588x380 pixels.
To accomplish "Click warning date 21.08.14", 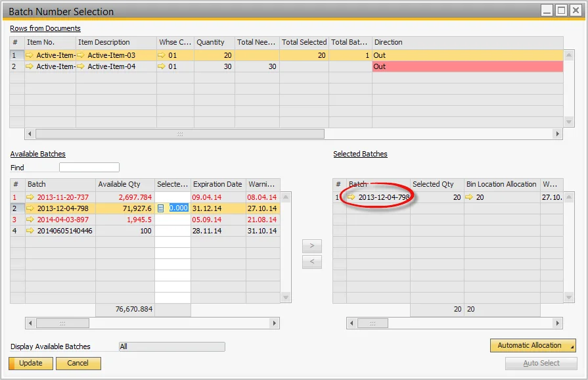I will (x=262, y=220).
